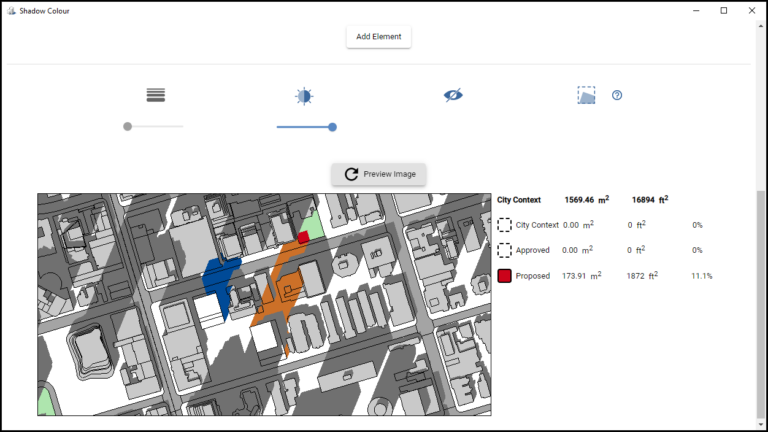The width and height of the screenshot is (768, 432).
Task: Click the stacked lines opacity icon
Action: pos(156,95)
